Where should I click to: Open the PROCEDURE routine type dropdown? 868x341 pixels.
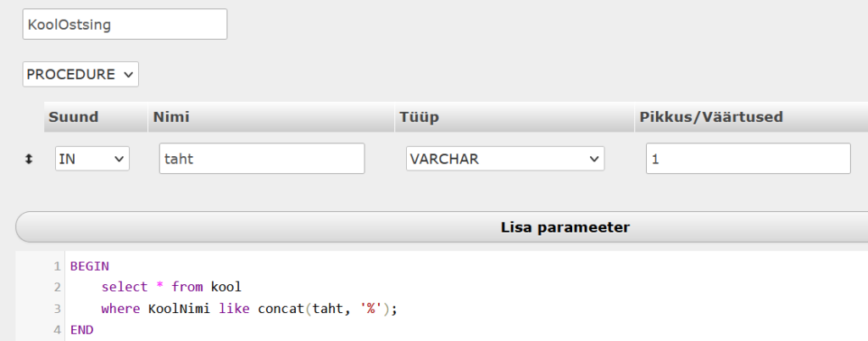click(81, 74)
